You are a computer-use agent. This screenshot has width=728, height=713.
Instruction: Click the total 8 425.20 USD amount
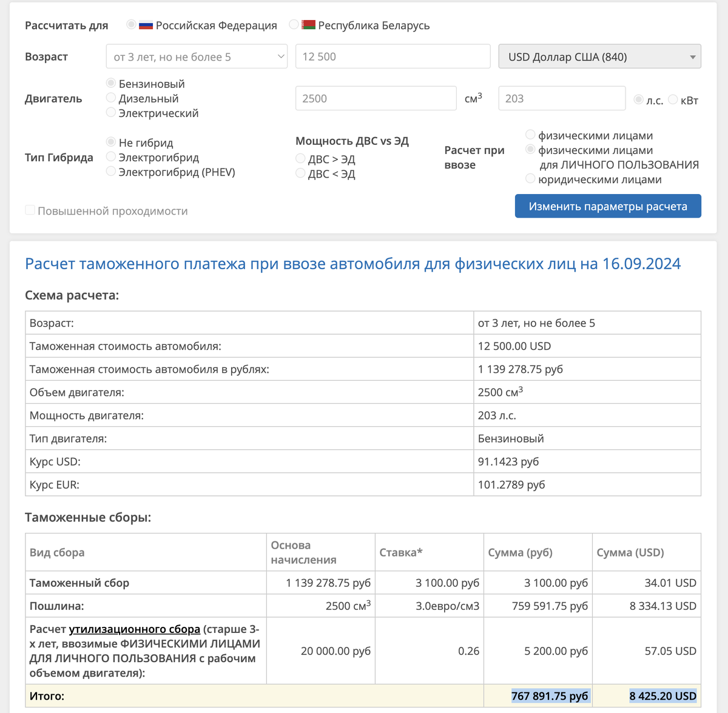662,696
